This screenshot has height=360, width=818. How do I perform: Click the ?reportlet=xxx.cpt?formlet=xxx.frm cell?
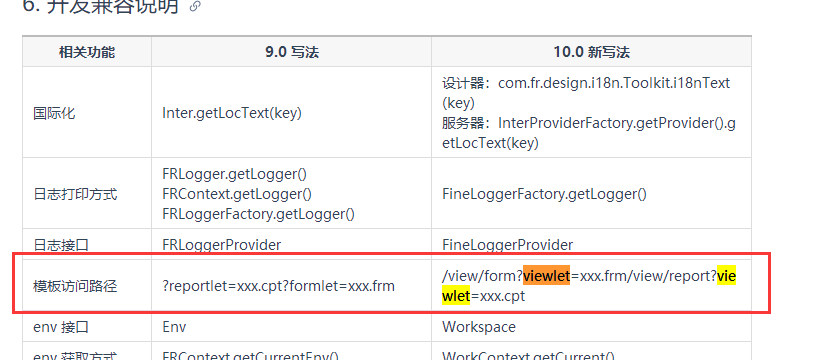(x=292, y=286)
